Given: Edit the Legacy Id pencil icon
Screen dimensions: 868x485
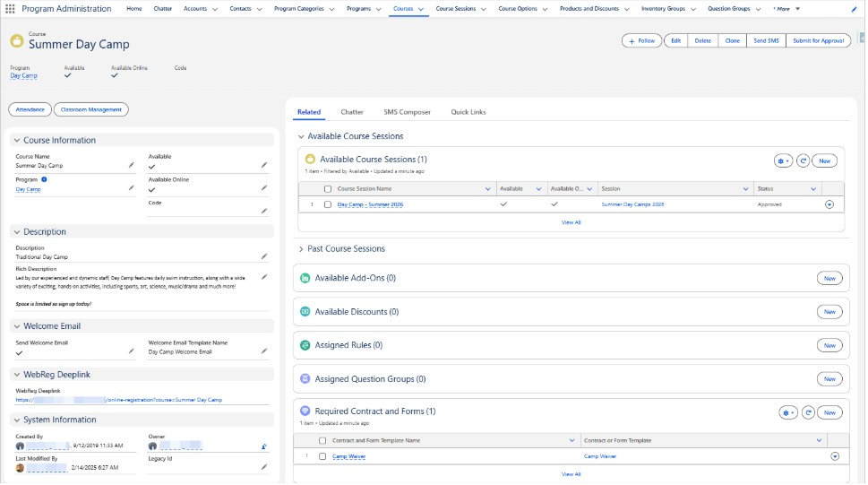Looking at the screenshot, I should pyautogui.click(x=264, y=467).
